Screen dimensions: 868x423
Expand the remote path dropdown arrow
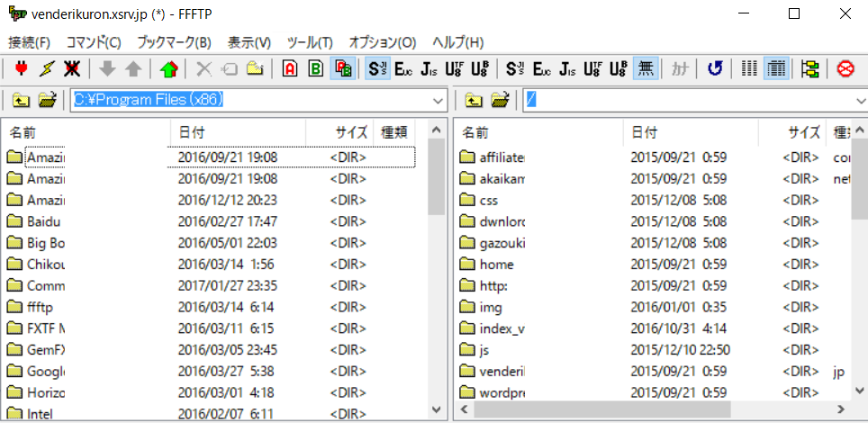[x=860, y=101]
